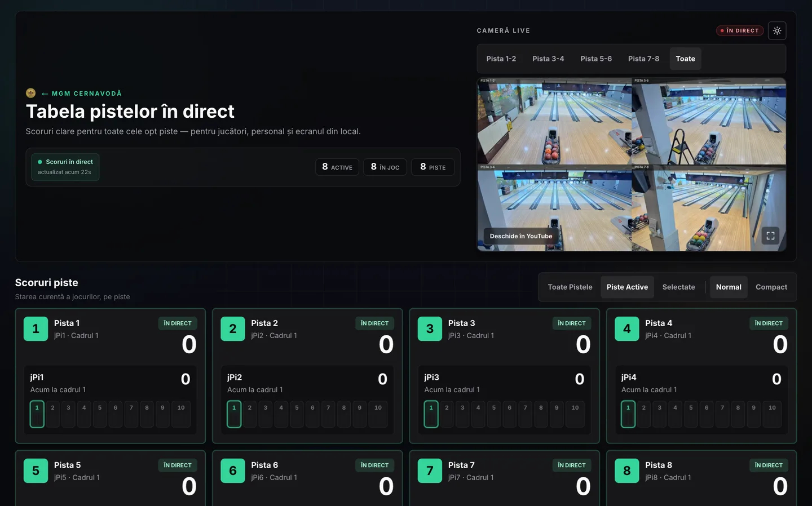Toggle the light theme sun icon
Viewport: 812px width, 506px height.
point(777,30)
